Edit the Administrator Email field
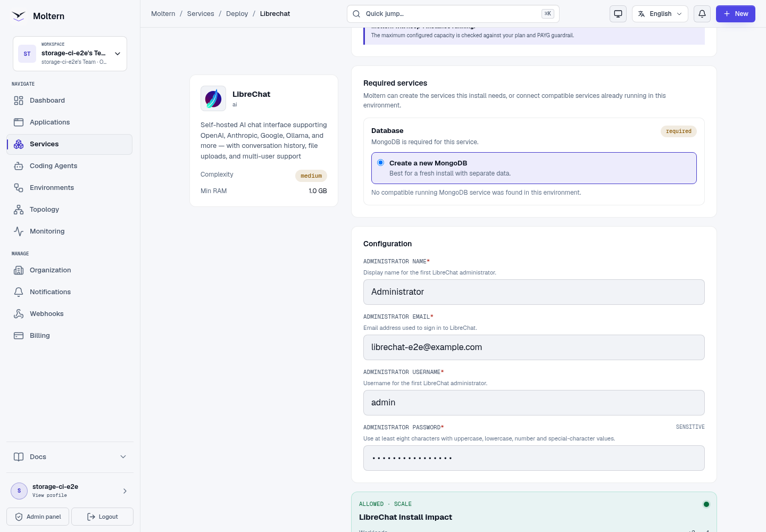This screenshot has height=532, width=766. (x=534, y=347)
